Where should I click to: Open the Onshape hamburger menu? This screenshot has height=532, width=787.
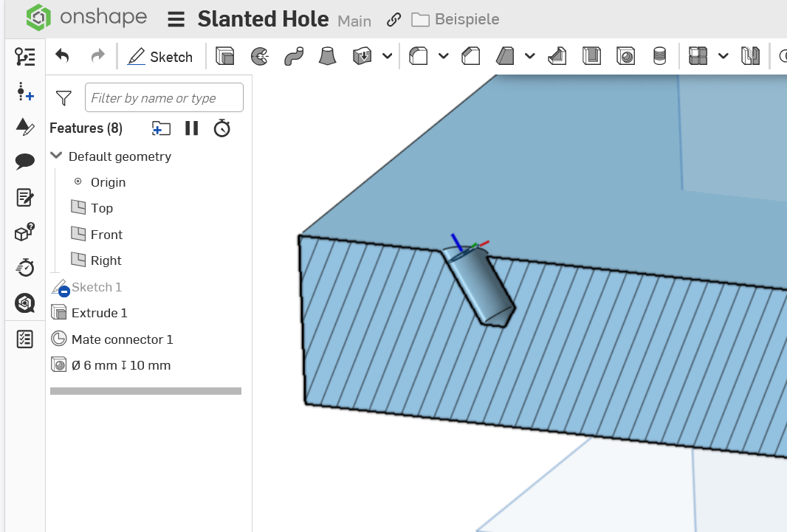coord(176,19)
